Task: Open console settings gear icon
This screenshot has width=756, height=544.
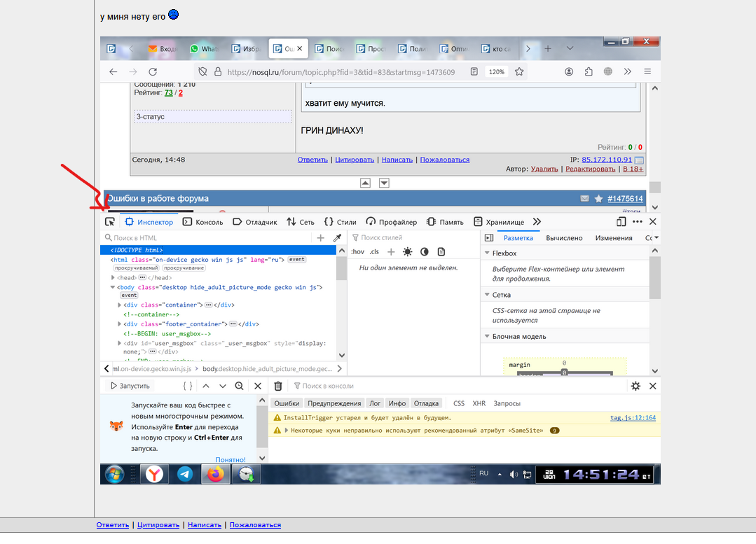Action: point(636,386)
